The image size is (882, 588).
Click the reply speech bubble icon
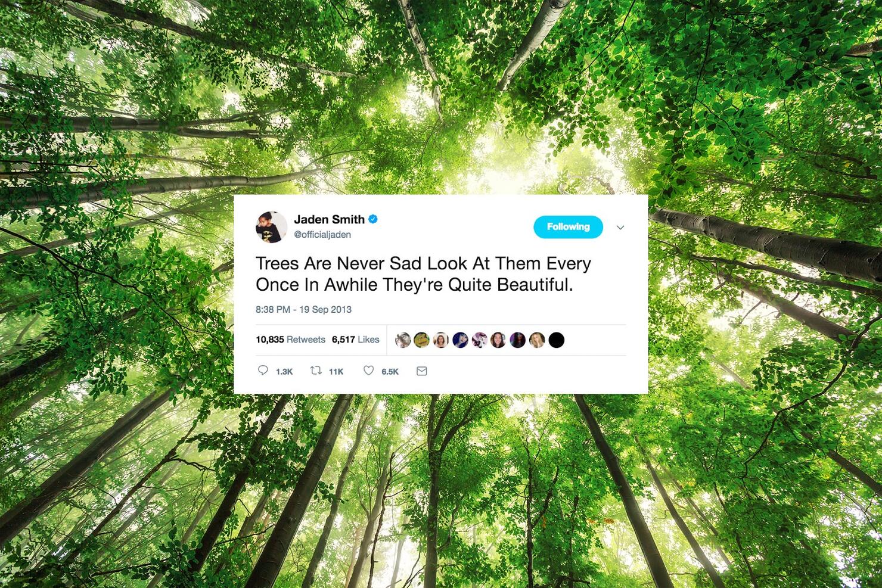[x=263, y=371]
